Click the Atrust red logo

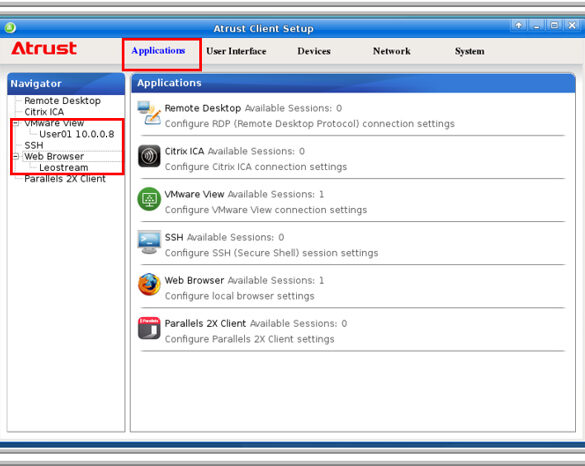point(44,49)
